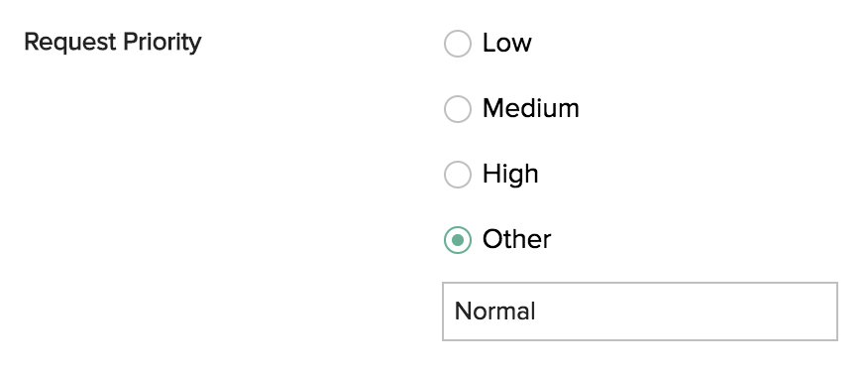Click right after "Normal" text in the field

click(x=537, y=312)
